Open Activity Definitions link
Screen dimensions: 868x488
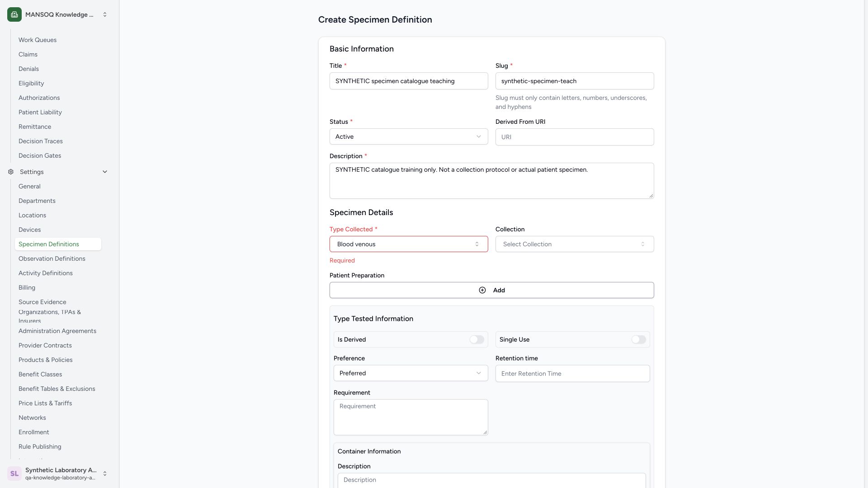pos(46,273)
